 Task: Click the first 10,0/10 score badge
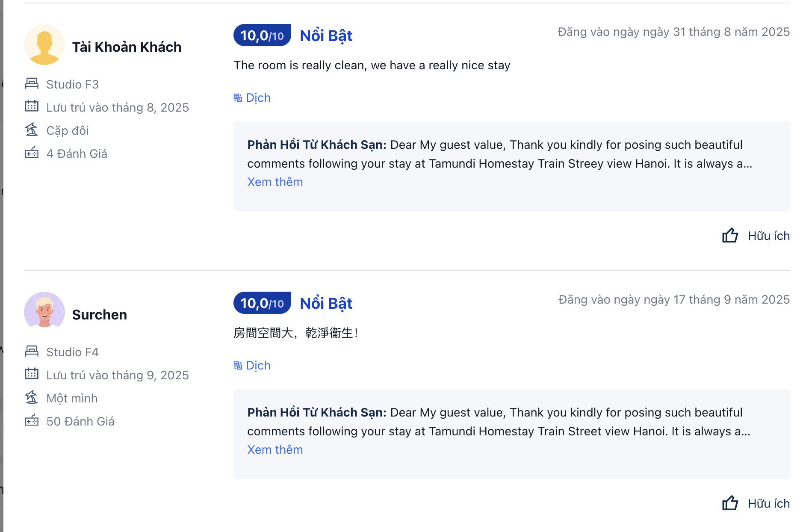[x=262, y=35]
